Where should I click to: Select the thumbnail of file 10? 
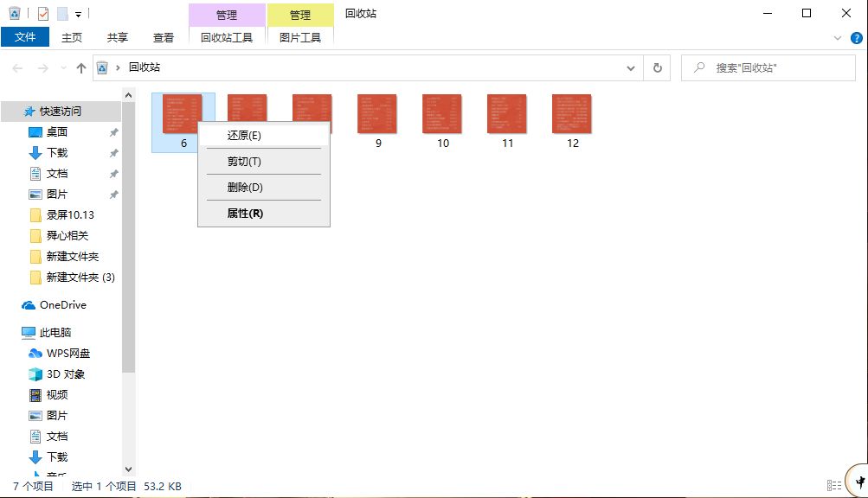[441, 113]
